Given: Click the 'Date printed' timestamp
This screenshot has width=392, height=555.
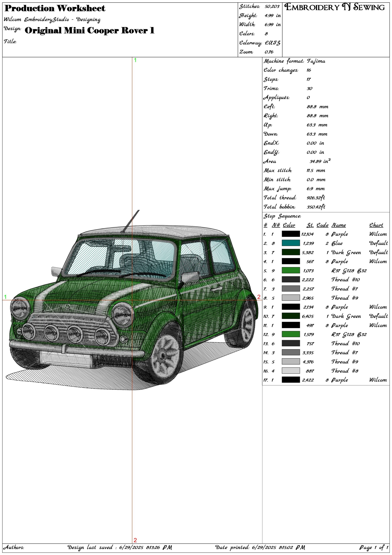Looking at the screenshot, I should coord(260,547).
